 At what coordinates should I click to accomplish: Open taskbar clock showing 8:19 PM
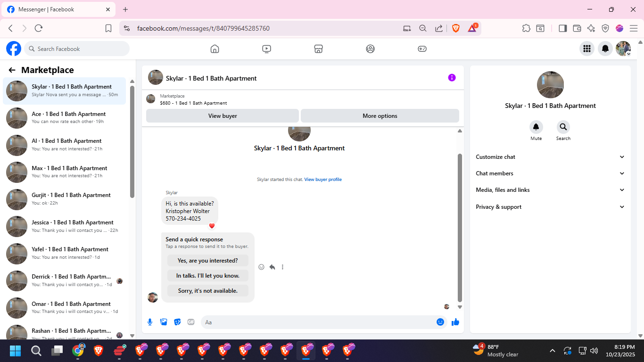[621, 351]
